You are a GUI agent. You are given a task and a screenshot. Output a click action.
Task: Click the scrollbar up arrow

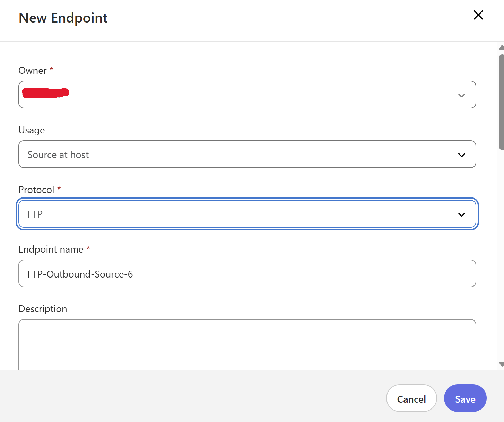pos(501,48)
